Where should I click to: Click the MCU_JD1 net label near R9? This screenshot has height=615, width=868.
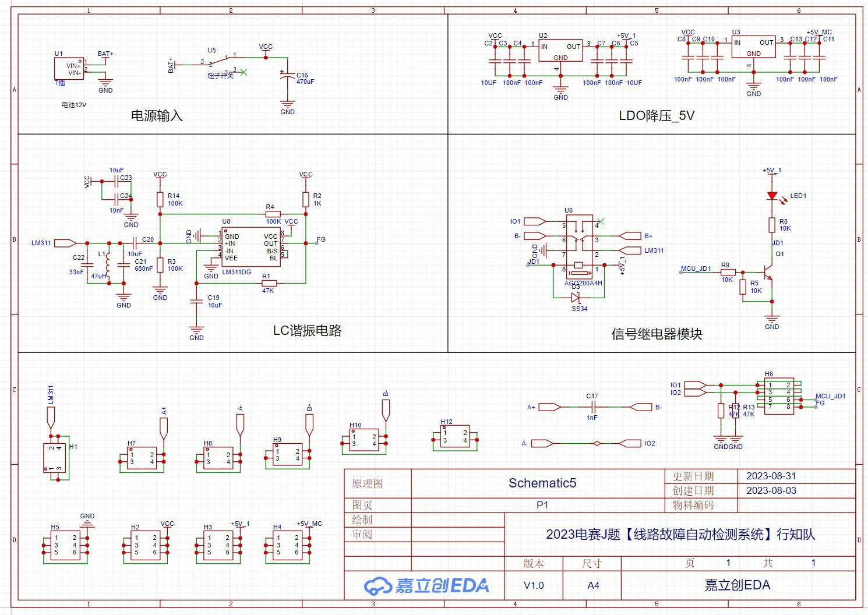tap(696, 268)
